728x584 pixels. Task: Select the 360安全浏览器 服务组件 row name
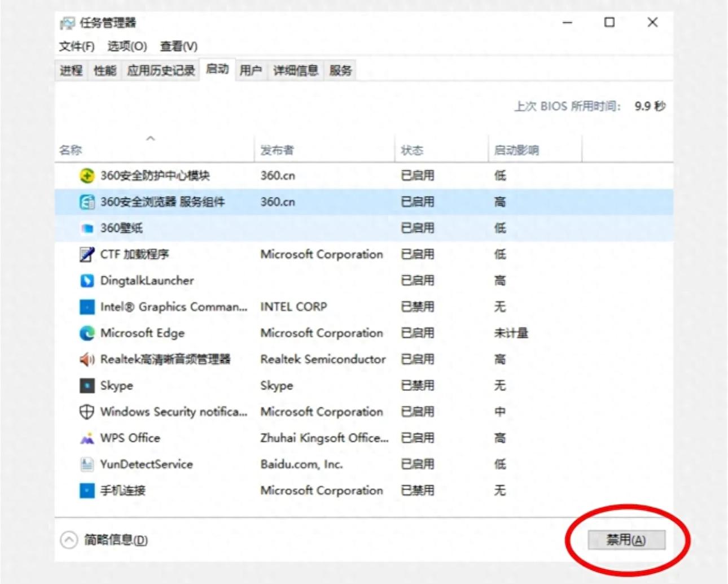163,202
